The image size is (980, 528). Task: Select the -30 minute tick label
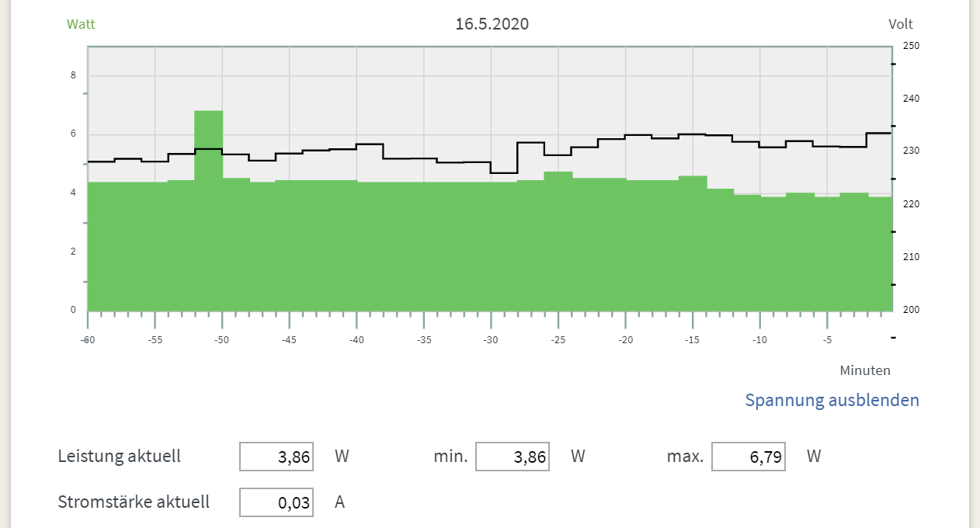point(491,340)
